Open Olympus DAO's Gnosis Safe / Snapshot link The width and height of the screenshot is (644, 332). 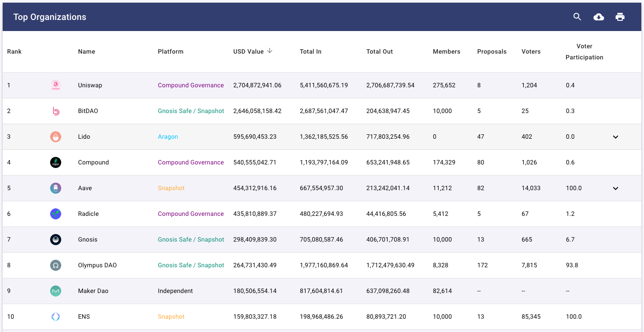point(191,265)
